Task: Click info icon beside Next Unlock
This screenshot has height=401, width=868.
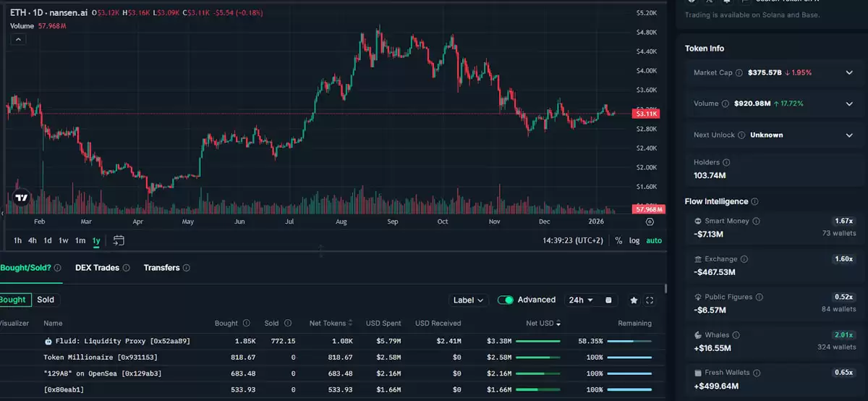Action: pos(741,135)
